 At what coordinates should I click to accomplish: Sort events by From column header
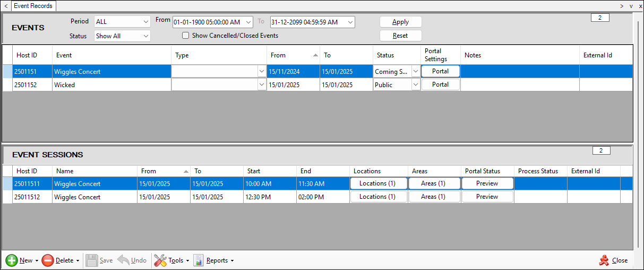click(293, 55)
